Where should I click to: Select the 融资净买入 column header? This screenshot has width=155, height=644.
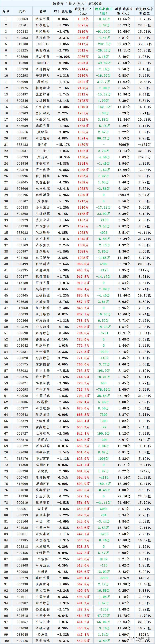[83, 11]
